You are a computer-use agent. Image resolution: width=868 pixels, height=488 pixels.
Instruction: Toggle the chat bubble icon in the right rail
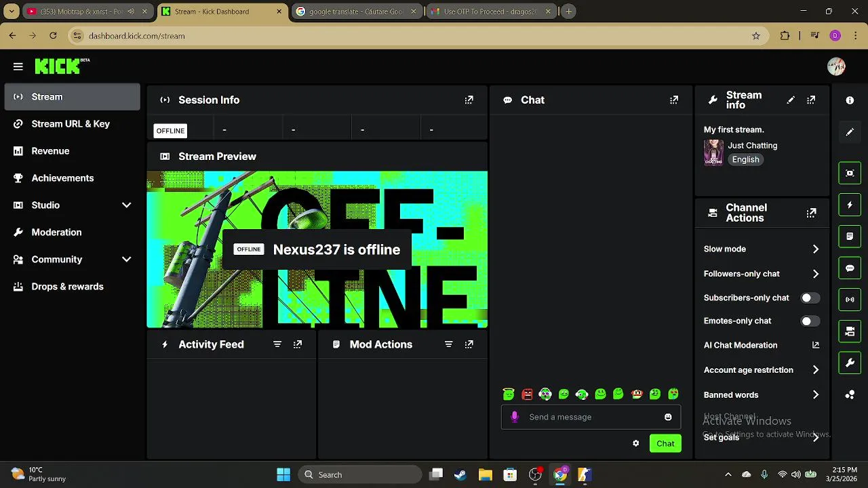(850, 268)
